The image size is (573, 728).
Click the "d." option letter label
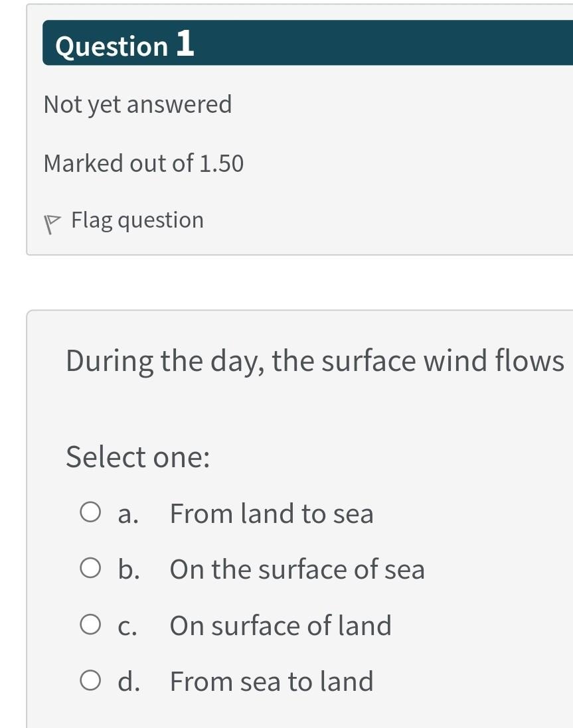[x=129, y=682]
